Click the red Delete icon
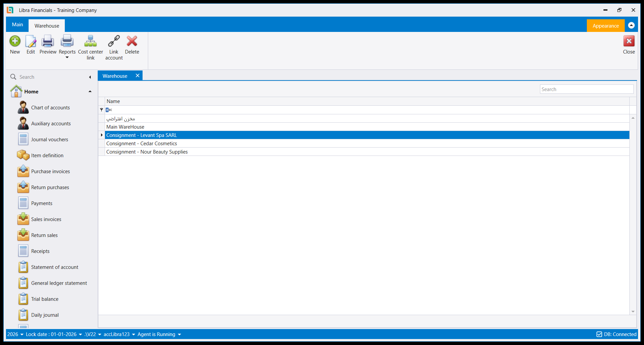 (x=132, y=41)
